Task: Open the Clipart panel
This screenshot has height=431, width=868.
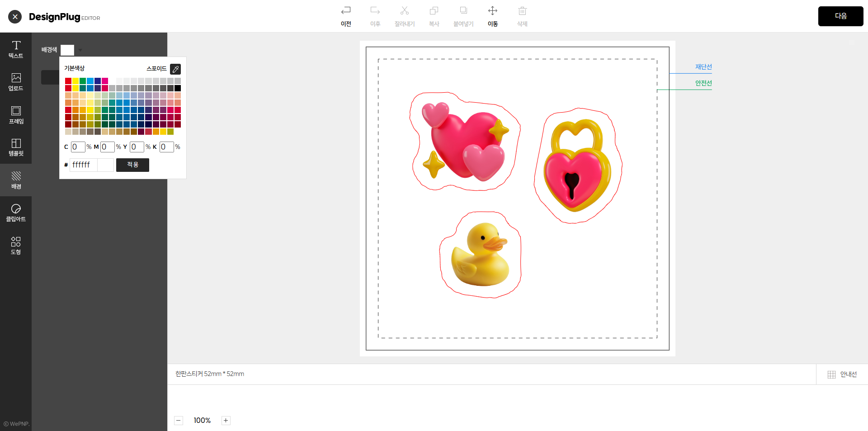Action: click(16, 213)
